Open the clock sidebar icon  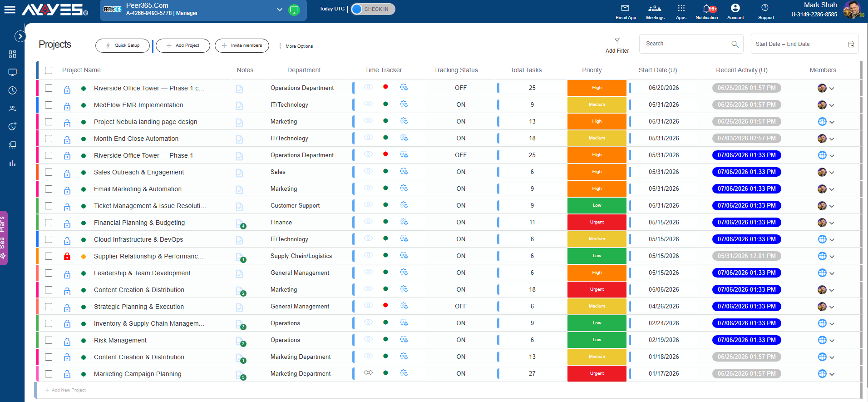(x=12, y=90)
